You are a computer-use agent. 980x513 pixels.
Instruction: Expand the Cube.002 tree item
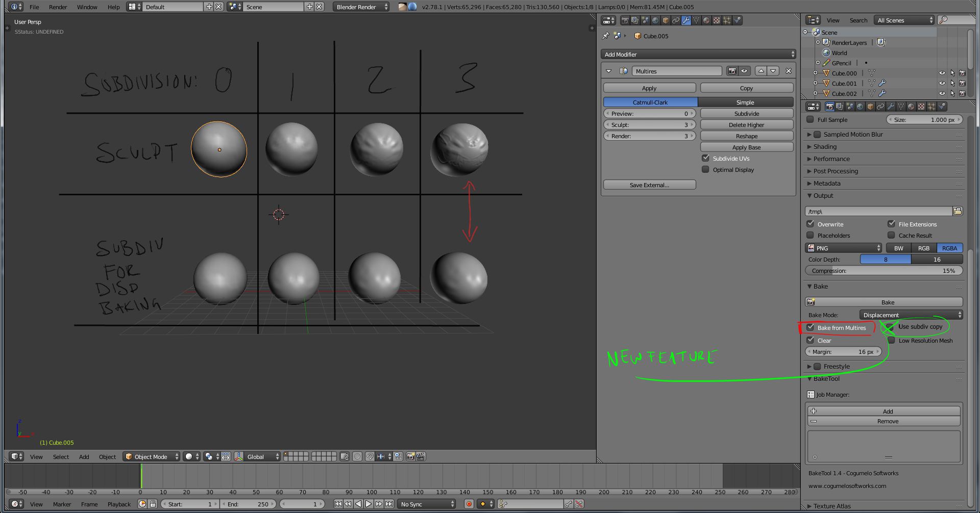tap(815, 93)
